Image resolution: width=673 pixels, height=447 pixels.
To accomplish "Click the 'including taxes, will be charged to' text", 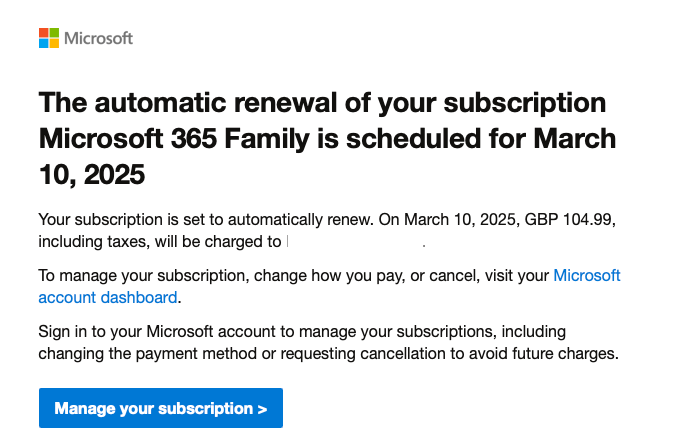I will tap(160, 242).
